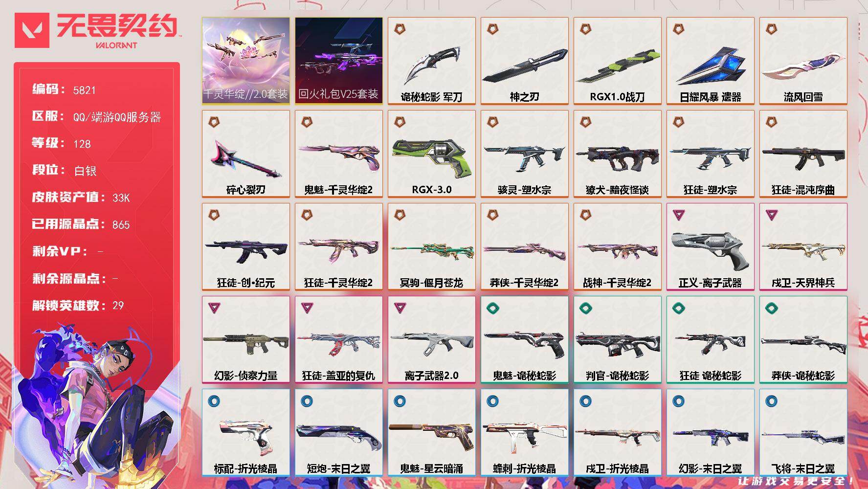This screenshot has width=868, height=489.
Task: Click the Valorant logo icon
Action: pyautogui.click(x=32, y=30)
